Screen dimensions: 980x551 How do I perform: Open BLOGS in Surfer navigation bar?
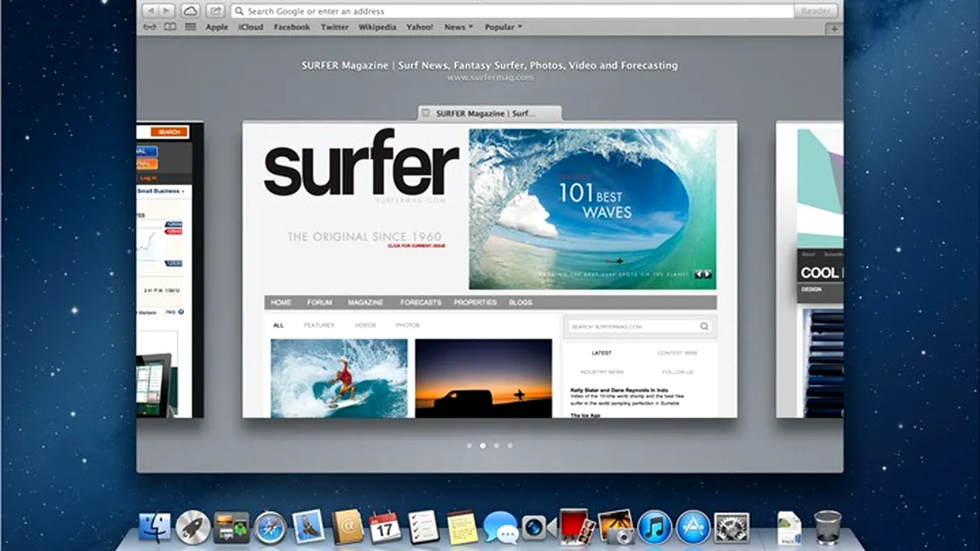point(521,302)
